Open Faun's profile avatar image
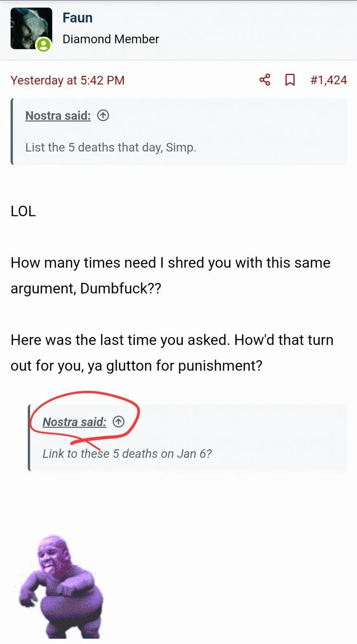357x644 pixels. click(x=31, y=28)
